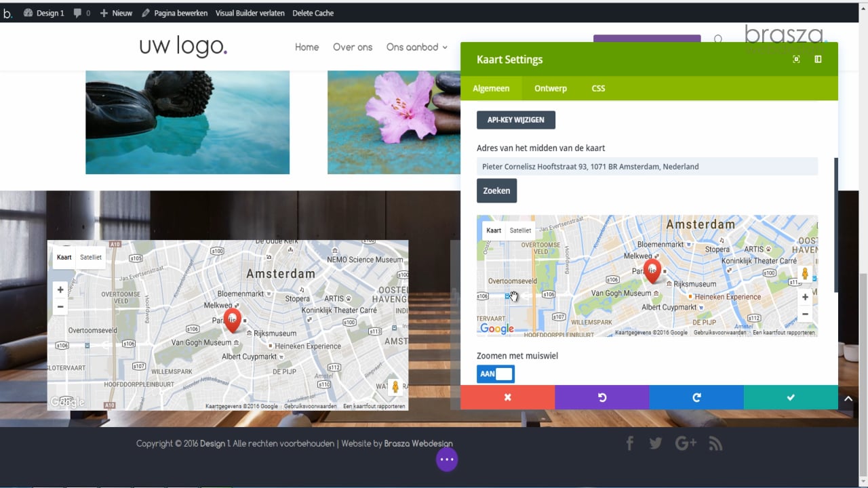
Task: Click the API-KEY WIJZIGEN button
Action: click(516, 120)
